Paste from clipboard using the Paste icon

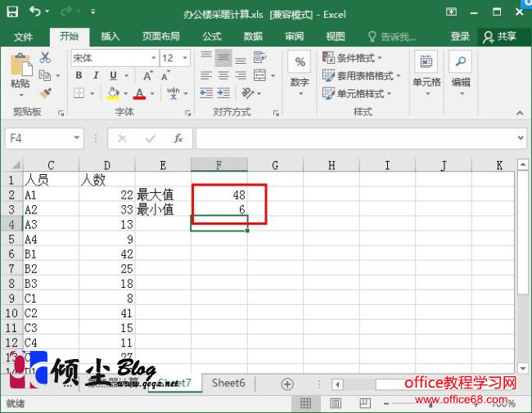click(21, 65)
